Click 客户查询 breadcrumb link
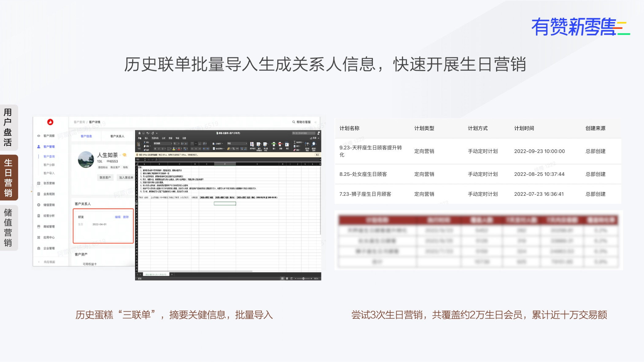The width and height of the screenshot is (644, 362). tap(79, 122)
